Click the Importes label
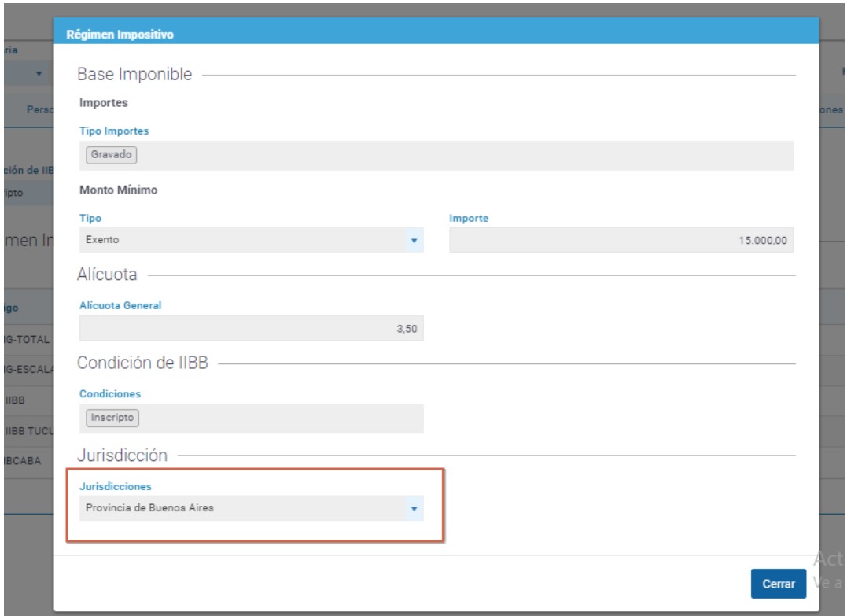847x616 pixels. pos(104,102)
